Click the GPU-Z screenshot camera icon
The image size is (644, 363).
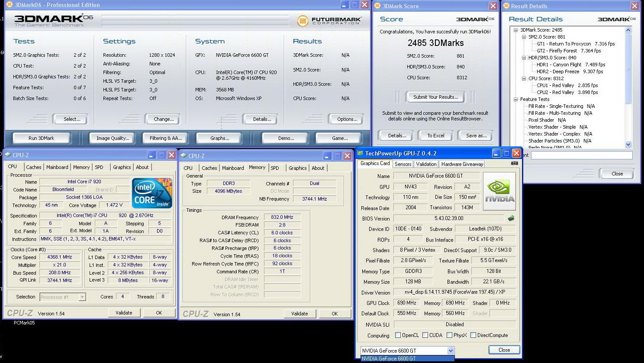(514, 163)
